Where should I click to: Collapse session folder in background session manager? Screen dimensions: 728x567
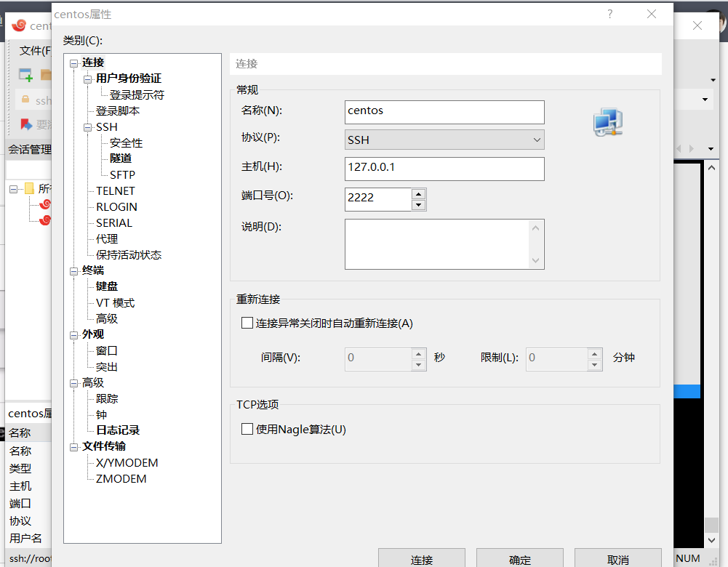tap(14, 189)
